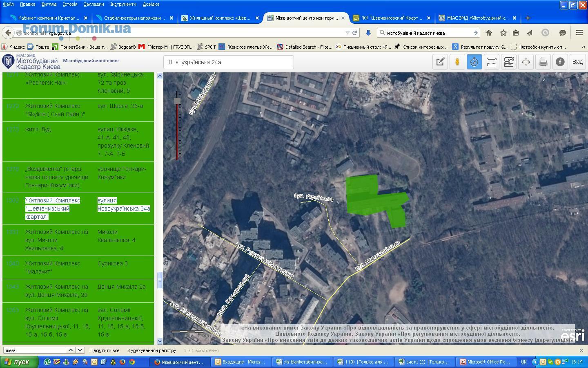Show bookmarks list icon
The image size is (588, 368).
(516, 33)
